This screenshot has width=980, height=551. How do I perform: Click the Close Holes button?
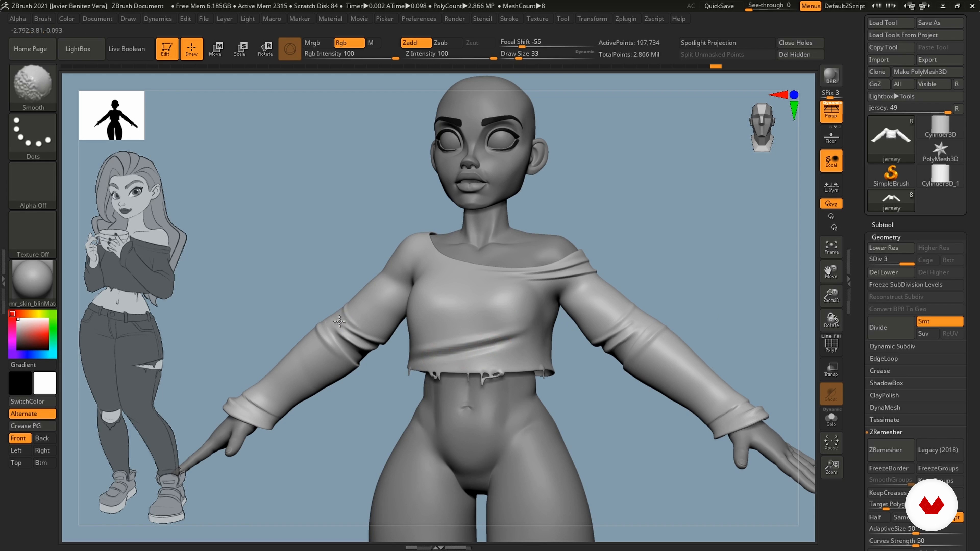800,43
